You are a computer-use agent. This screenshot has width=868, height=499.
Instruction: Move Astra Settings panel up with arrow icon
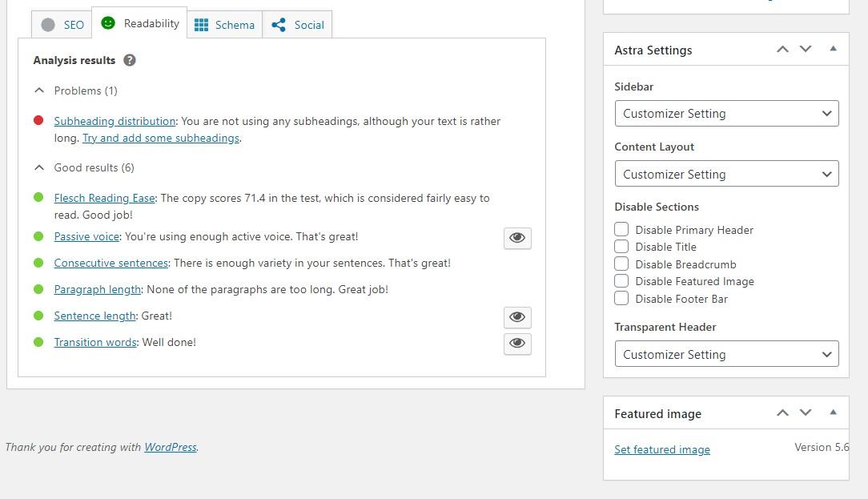[782, 49]
